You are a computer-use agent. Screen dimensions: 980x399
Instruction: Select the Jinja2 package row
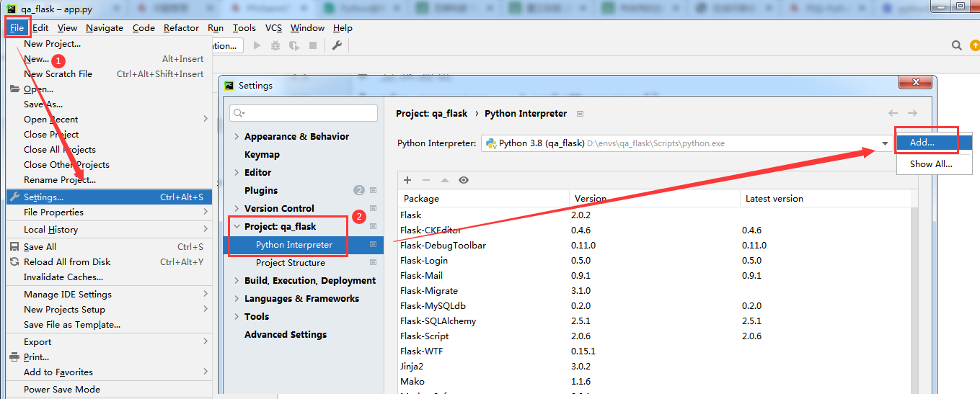point(653,366)
